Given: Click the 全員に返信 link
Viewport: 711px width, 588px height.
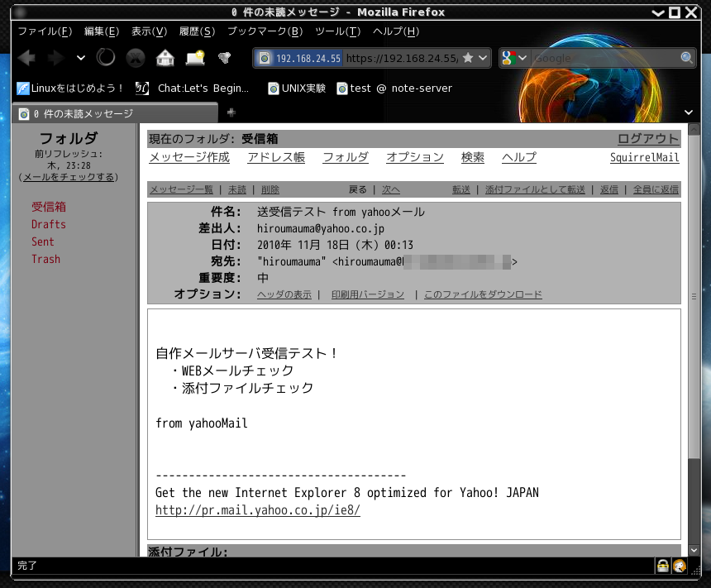Looking at the screenshot, I should [x=656, y=189].
